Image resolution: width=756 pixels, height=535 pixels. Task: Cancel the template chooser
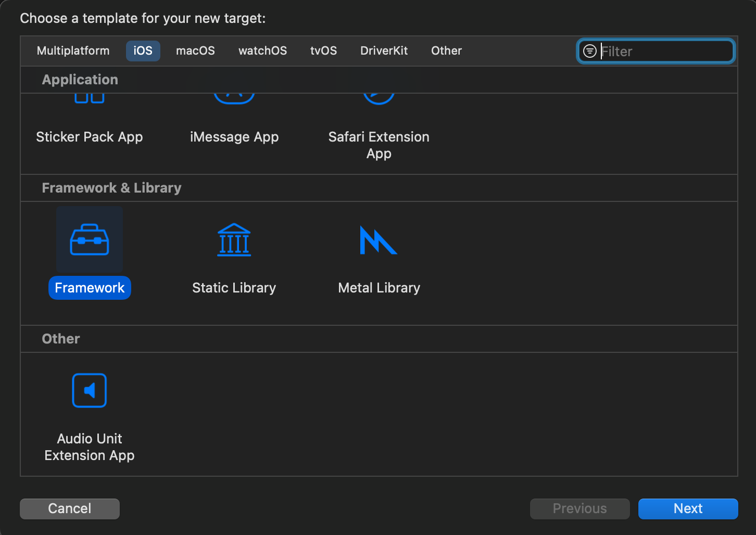point(70,509)
